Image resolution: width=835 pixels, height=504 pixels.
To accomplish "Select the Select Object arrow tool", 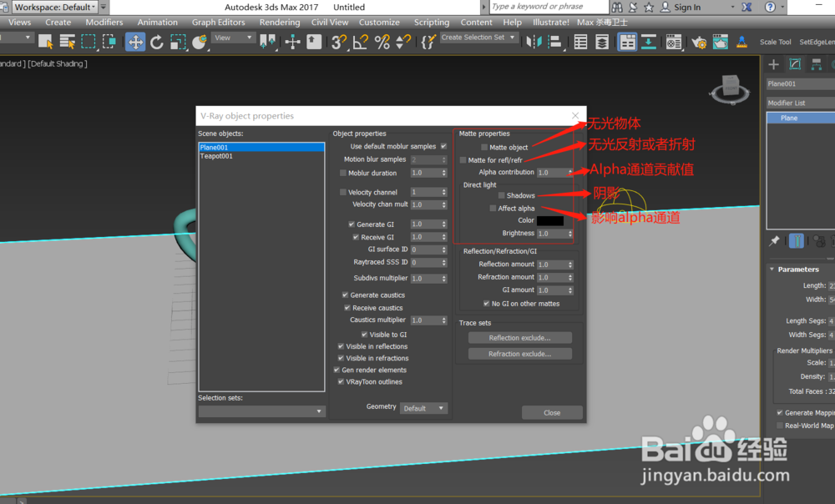I will tap(45, 42).
